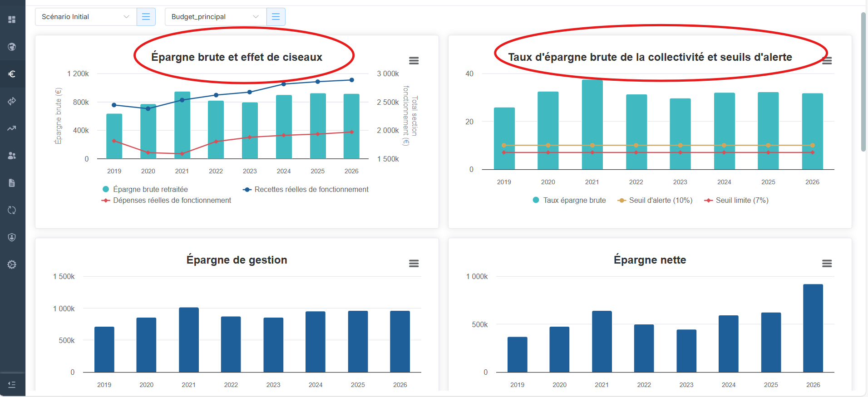Click list button next to Budget_principal

pos(276,17)
